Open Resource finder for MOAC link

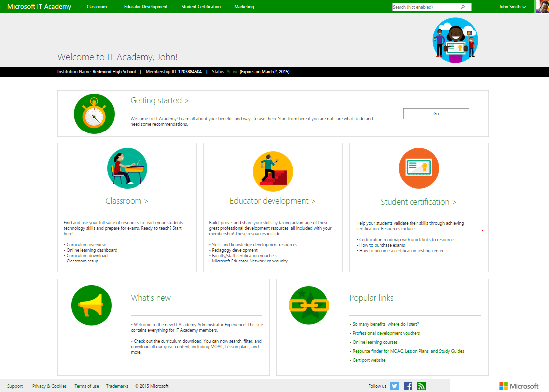coord(408,351)
